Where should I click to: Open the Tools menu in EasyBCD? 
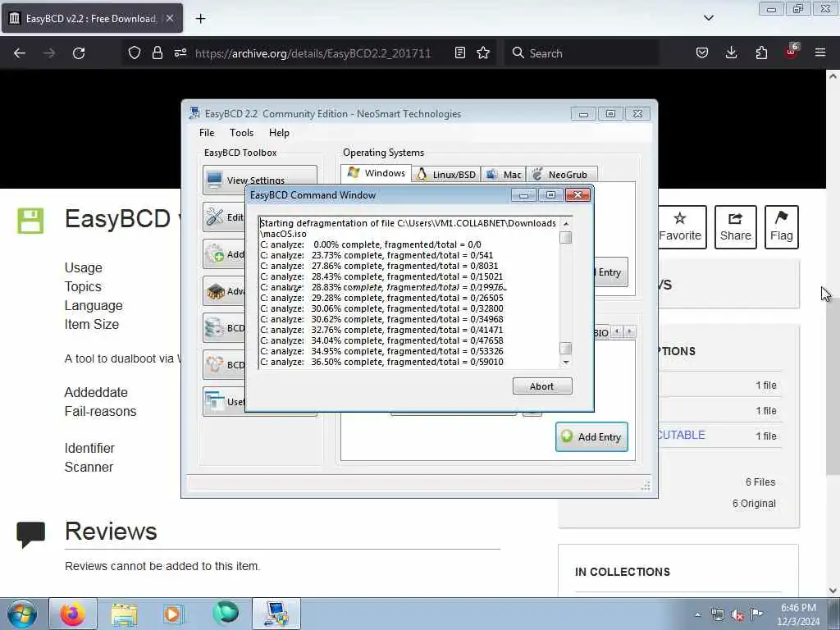(x=241, y=133)
